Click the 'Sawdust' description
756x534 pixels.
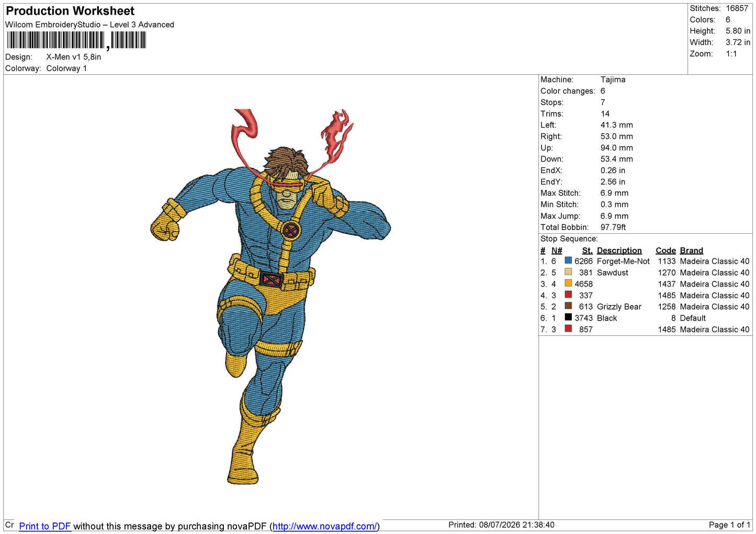[612, 273]
